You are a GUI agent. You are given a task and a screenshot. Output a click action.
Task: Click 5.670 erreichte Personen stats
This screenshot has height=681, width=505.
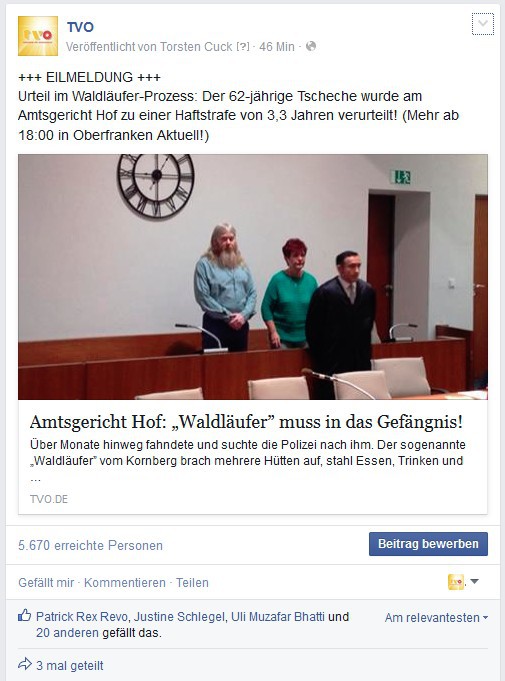pyautogui.click(x=90, y=545)
